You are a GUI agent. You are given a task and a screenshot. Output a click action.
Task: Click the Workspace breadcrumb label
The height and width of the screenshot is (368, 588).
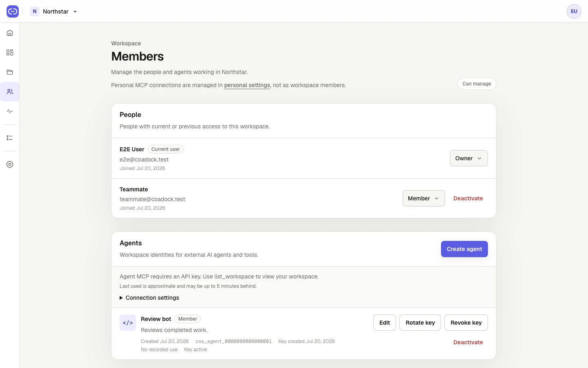[x=126, y=43]
